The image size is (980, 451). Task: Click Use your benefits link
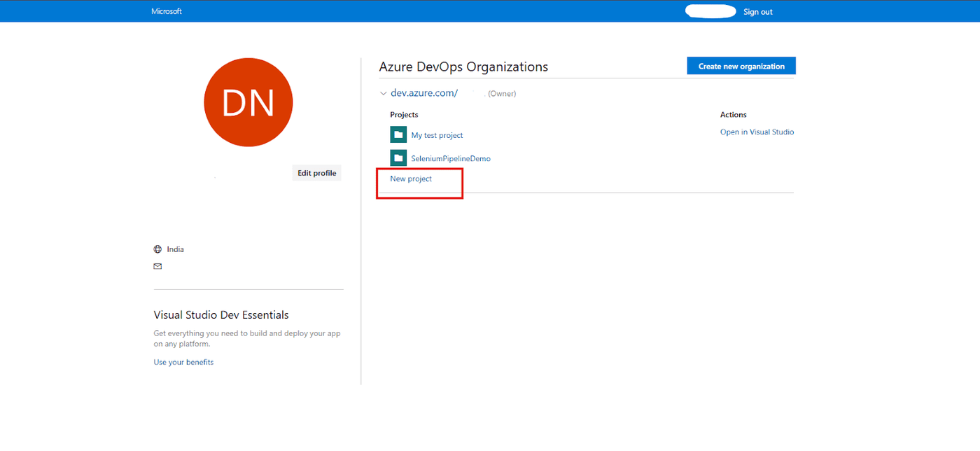click(183, 362)
